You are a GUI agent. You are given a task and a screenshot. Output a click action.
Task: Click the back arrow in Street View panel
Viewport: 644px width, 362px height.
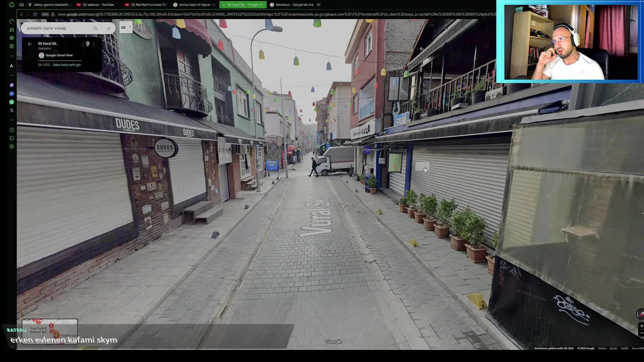coord(30,44)
